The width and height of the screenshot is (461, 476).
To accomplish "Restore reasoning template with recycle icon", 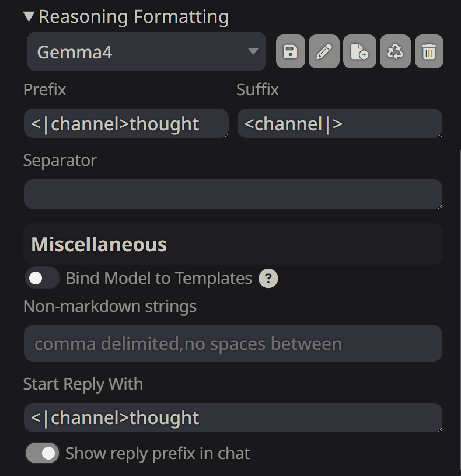I will (x=395, y=52).
